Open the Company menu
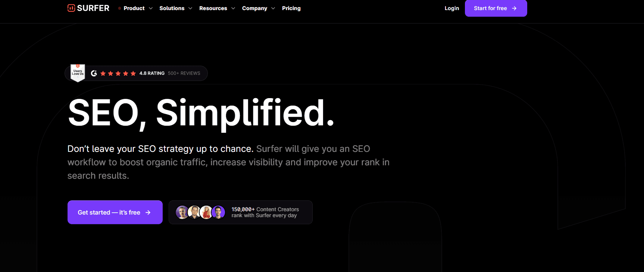Viewport: 644px width, 272px height. [x=254, y=8]
